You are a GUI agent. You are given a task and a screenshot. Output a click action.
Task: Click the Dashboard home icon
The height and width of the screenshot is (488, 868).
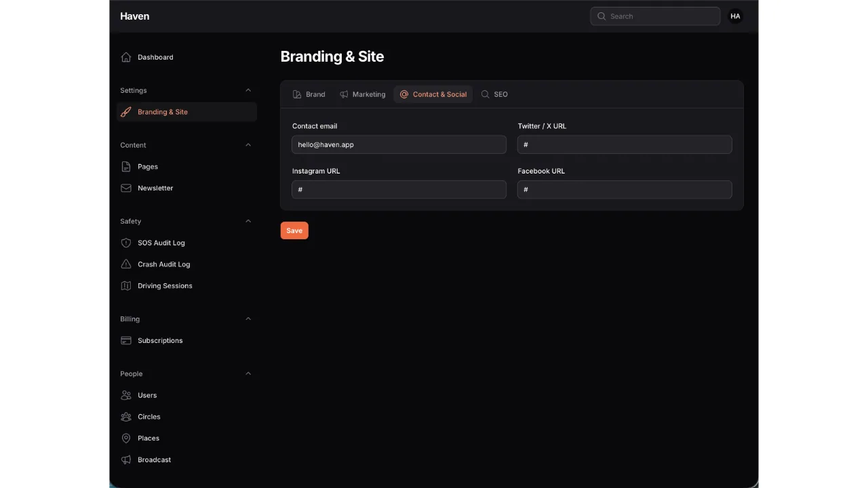[x=125, y=57]
